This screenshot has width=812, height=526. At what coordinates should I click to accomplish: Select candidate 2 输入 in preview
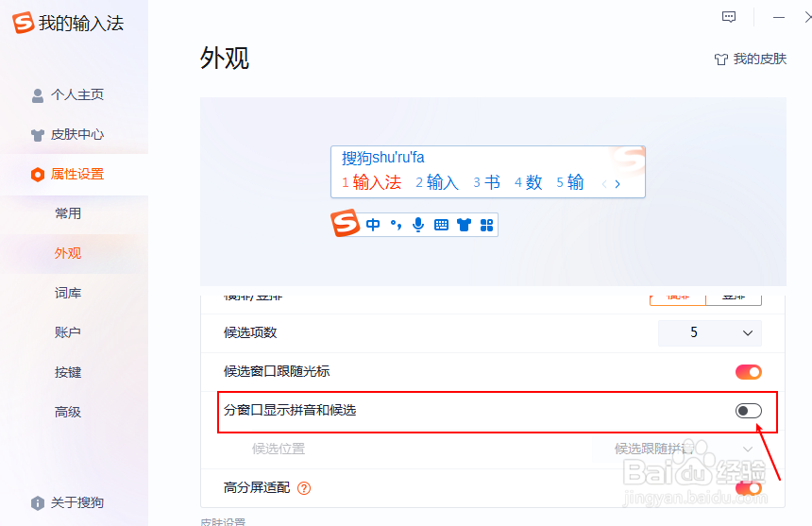[x=437, y=183]
